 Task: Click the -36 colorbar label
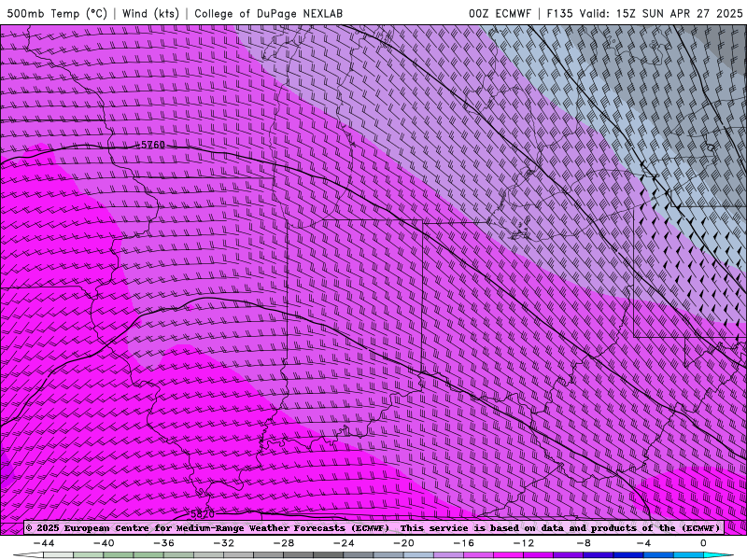tap(164, 543)
